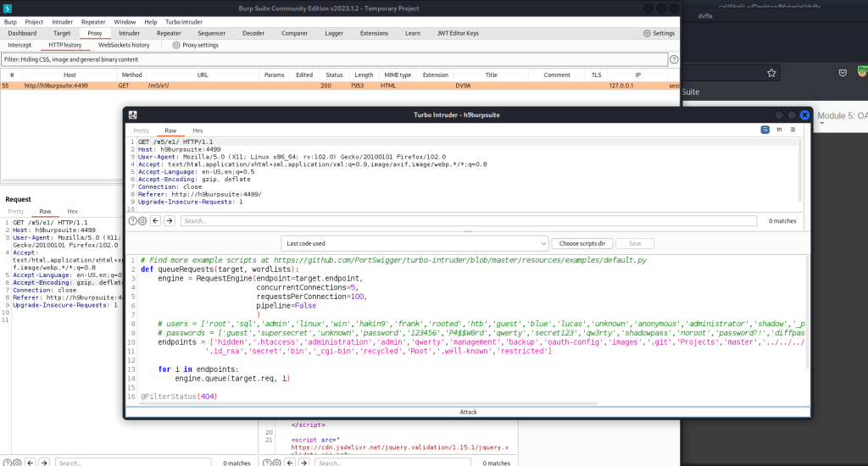The height and width of the screenshot is (466, 868).
Task: Click the help icon beside the filter bar
Action: click(674, 59)
